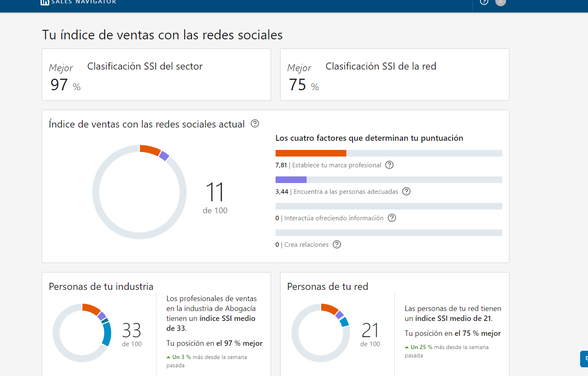Image resolution: width=588 pixels, height=376 pixels.
Task: Open help next to 'Índice de ventas actual' heading
Action: coord(255,123)
